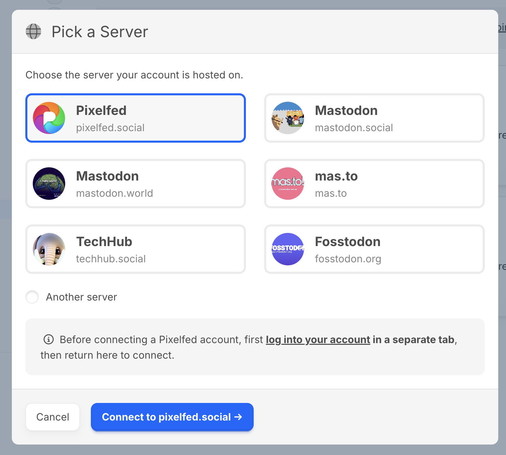506x455 pixels.
Task: Click the mastodon.world domain text
Action: coord(115,193)
